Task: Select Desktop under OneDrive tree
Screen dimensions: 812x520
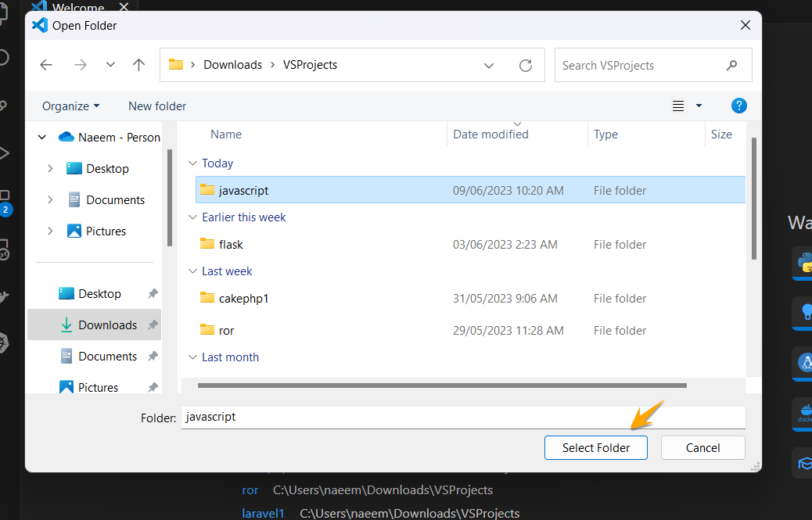Action: tap(98, 169)
